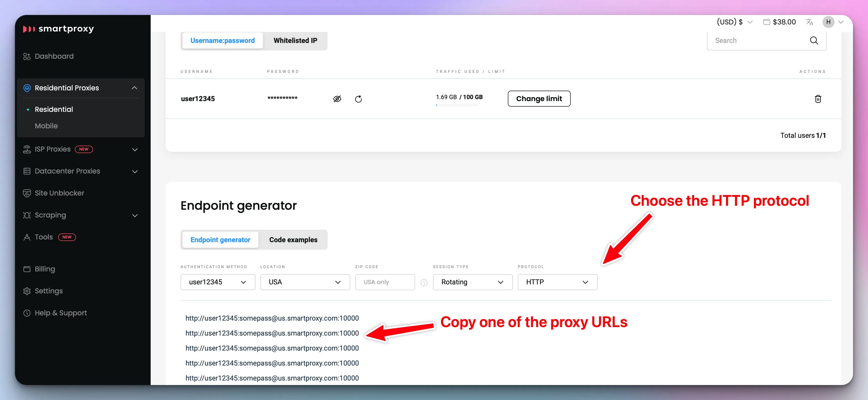Regenerate the password using the refresh icon
Image resolution: width=868 pixels, height=400 pixels.
tap(358, 98)
